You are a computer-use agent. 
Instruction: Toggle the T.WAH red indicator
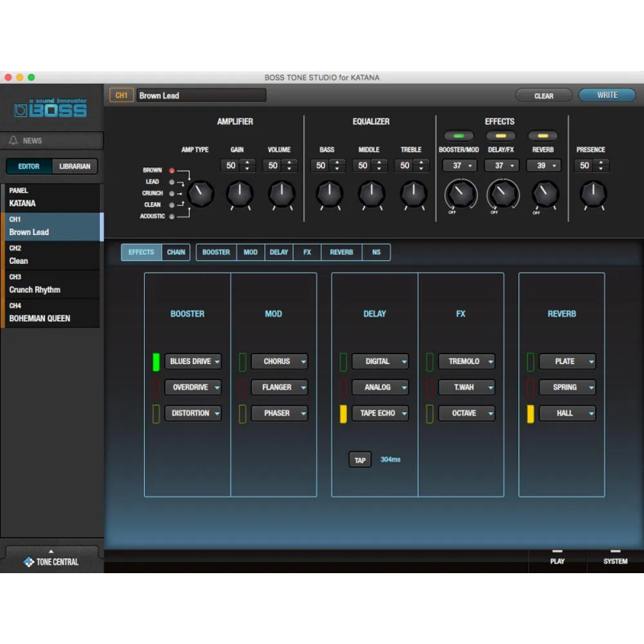coord(430,388)
